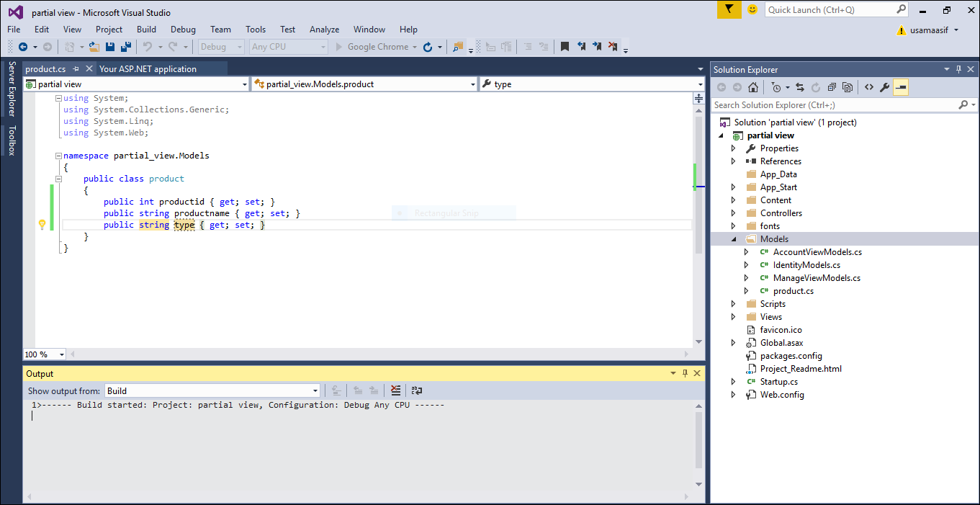This screenshot has width=980, height=505.
Task: Click the Undo arrow icon
Action: click(x=147, y=47)
